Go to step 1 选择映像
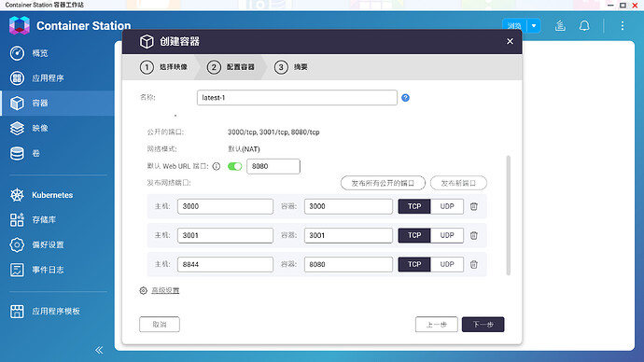 (163, 67)
